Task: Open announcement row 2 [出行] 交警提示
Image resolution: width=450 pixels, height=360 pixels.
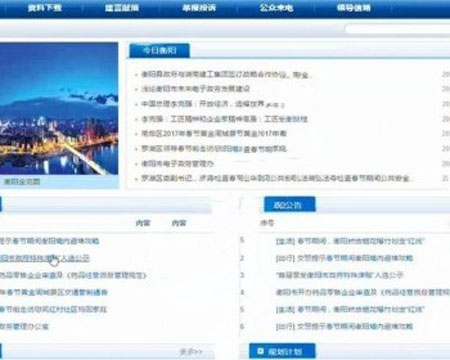Action: tap(344, 258)
